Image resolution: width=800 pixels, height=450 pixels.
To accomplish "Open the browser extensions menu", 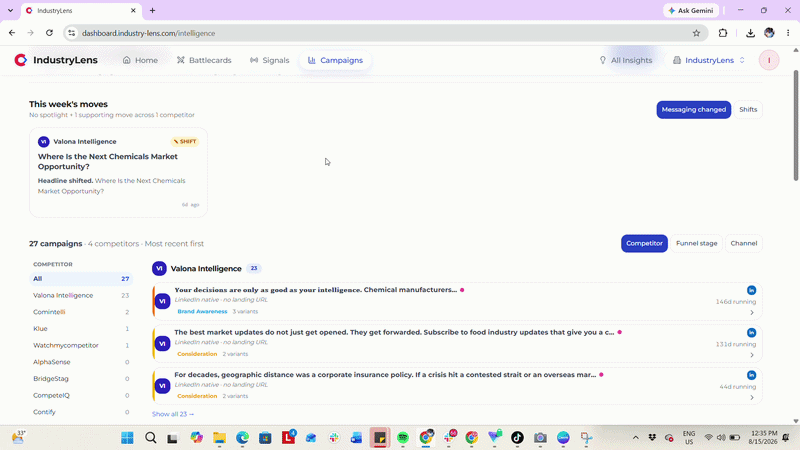I will tap(722, 33).
